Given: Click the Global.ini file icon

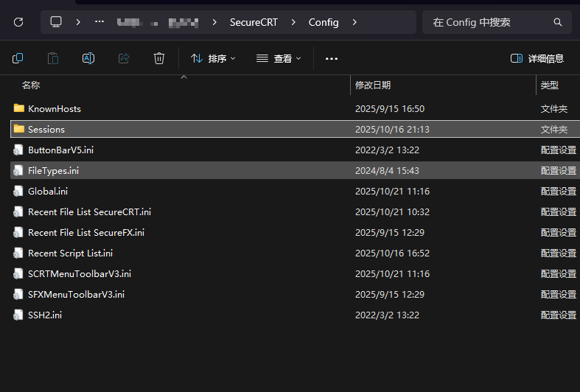Looking at the screenshot, I should point(18,191).
